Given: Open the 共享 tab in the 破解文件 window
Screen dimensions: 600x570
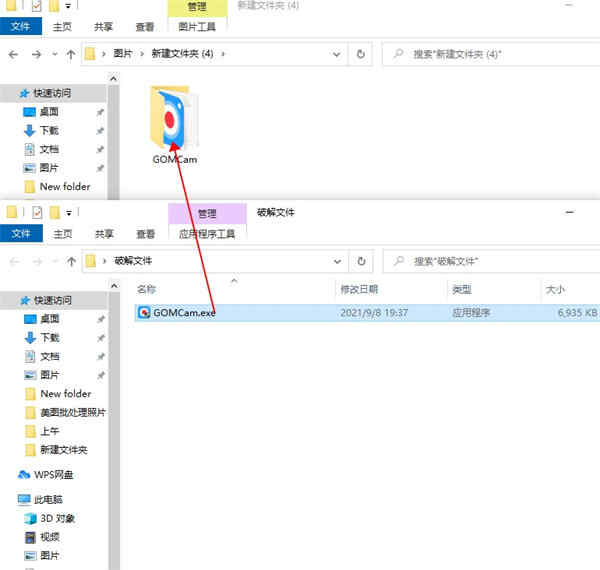Looking at the screenshot, I should point(104,234).
